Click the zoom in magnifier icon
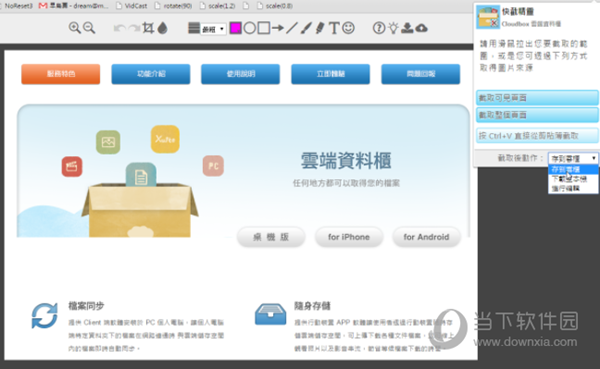 [x=75, y=28]
